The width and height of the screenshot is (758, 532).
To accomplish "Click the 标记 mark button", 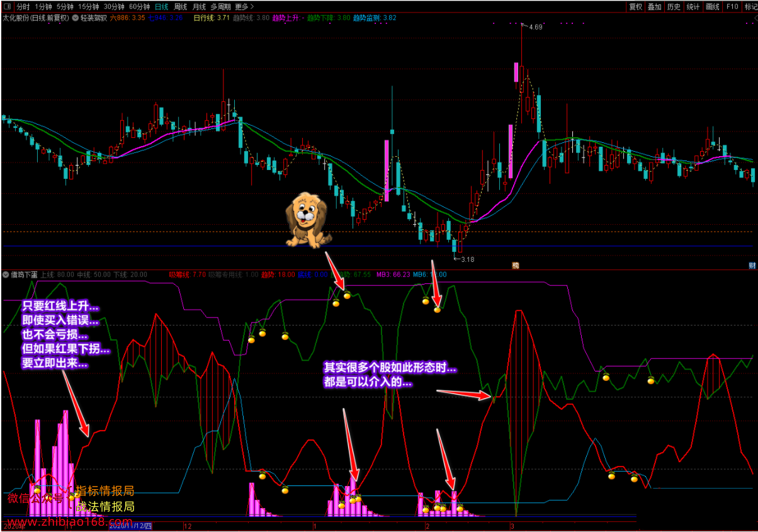I will pyautogui.click(x=750, y=7).
